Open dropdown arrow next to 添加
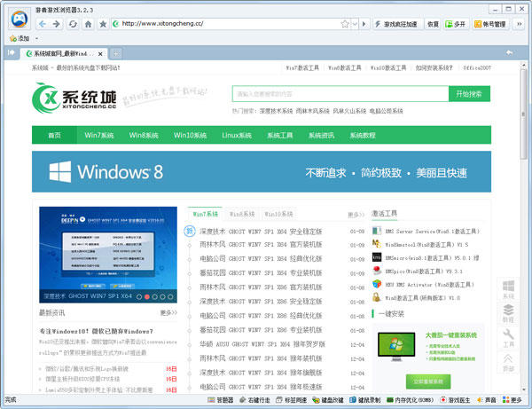Screen dimensions: 532x409 click(x=36, y=38)
